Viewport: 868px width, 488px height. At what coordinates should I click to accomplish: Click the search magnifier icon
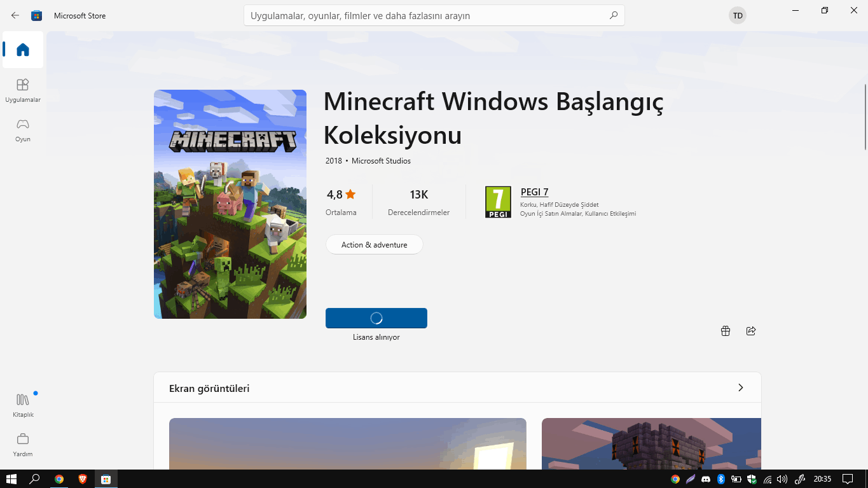[612, 15]
